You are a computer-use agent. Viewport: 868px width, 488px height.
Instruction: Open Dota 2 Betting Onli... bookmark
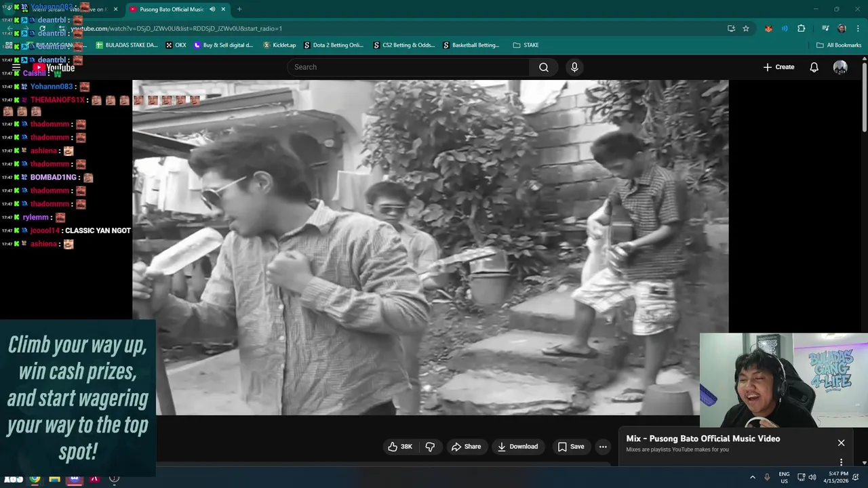(334, 45)
